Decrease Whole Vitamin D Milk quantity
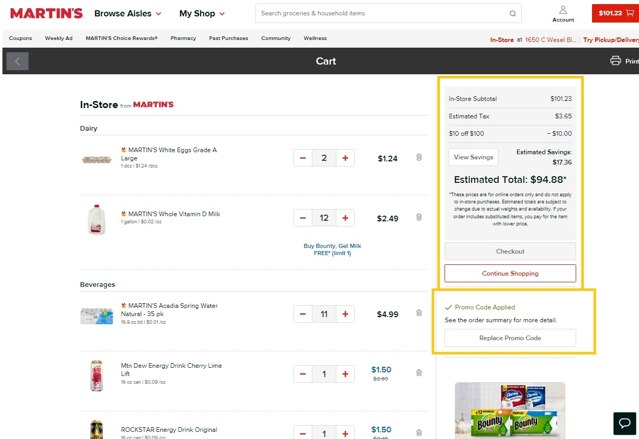This screenshot has height=439, width=639. tap(303, 218)
